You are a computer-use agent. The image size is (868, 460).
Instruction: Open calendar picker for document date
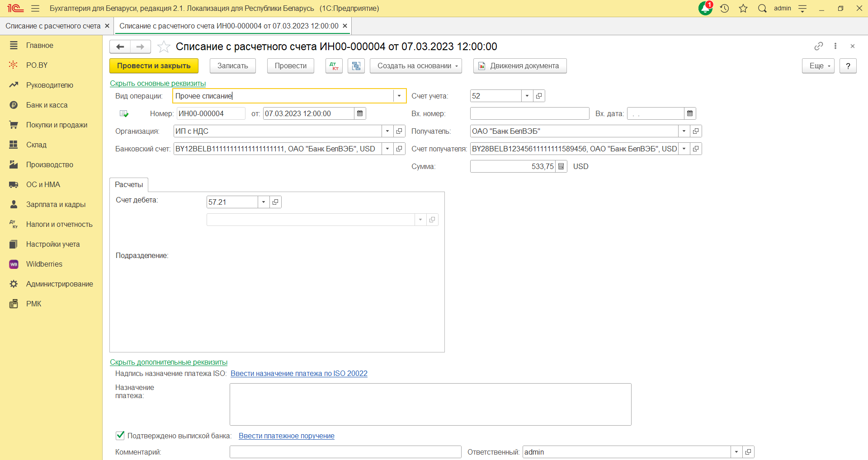[x=360, y=113]
